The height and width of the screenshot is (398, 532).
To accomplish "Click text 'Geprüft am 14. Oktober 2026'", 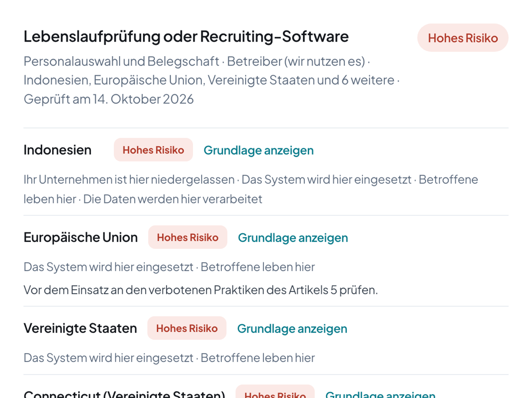I will point(108,99).
